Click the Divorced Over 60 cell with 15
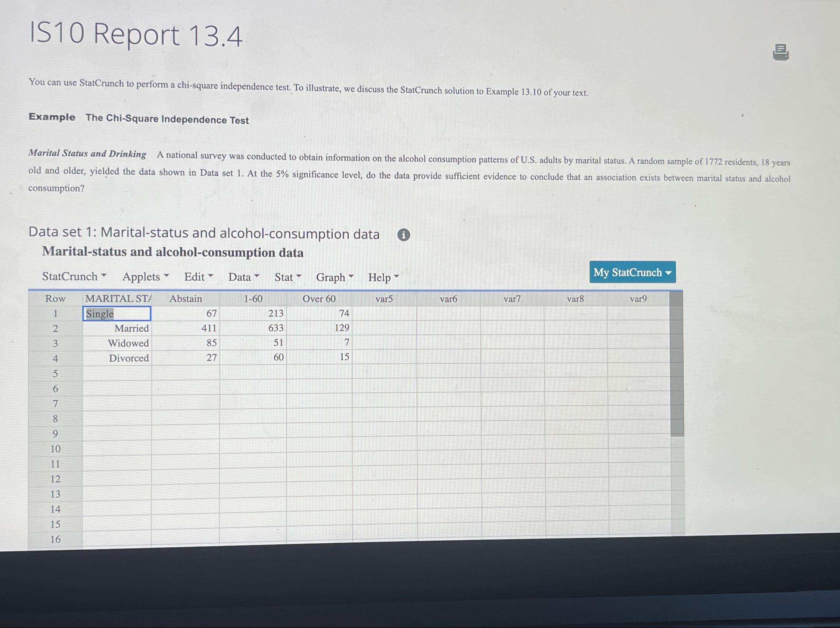840x628 pixels. click(x=319, y=357)
